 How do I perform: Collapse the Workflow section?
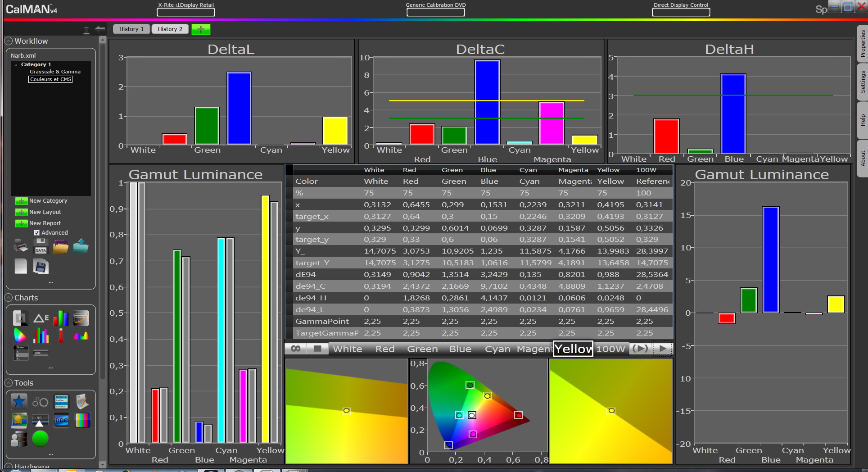[9, 41]
